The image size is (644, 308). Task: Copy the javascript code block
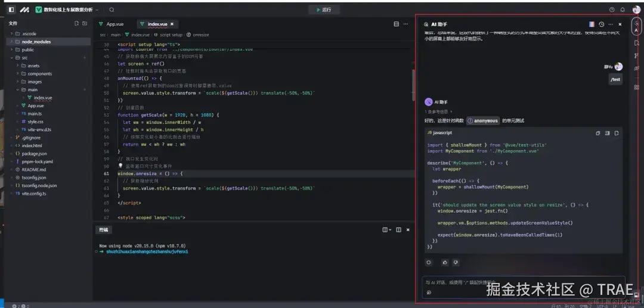pyautogui.click(x=598, y=133)
